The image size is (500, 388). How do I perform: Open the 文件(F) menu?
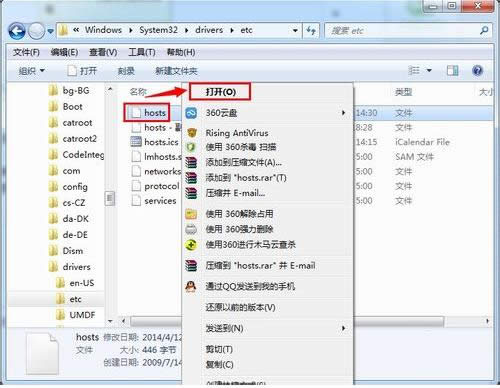pyautogui.click(x=26, y=52)
